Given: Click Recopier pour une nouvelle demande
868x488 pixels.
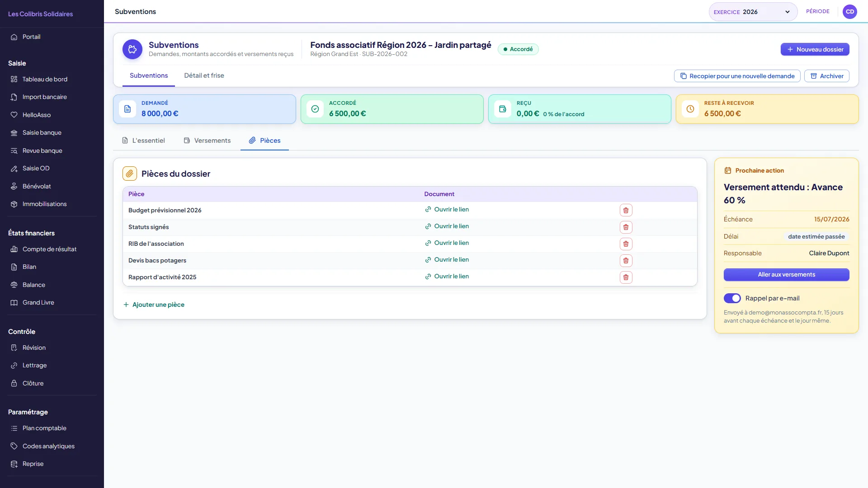Looking at the screenshot, I should 737,76.
